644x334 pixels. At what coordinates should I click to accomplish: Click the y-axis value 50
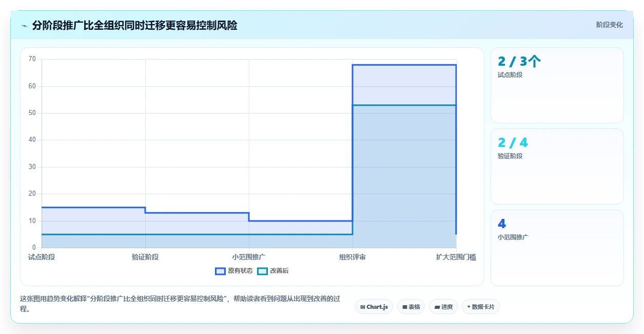pyautogui.click(x=32, y=113)
